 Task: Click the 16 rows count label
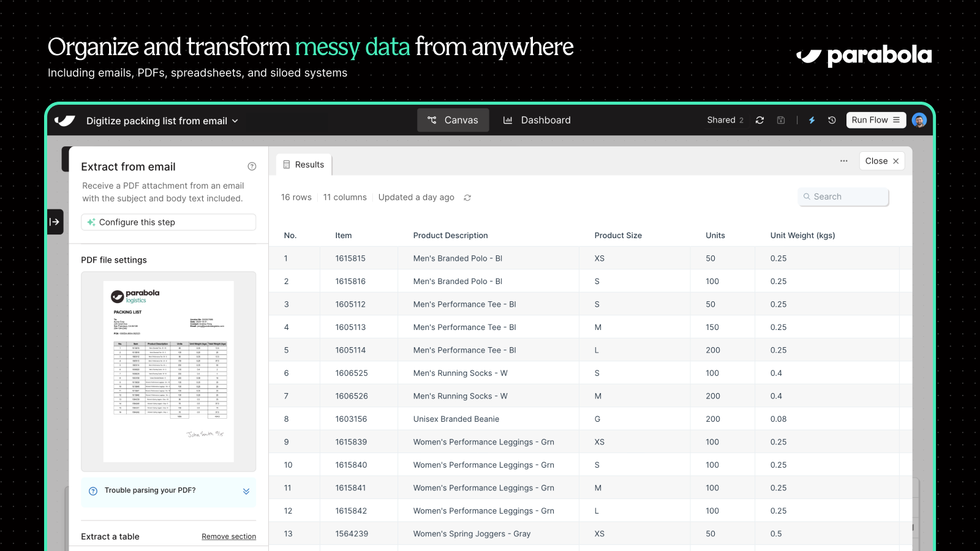296,197
